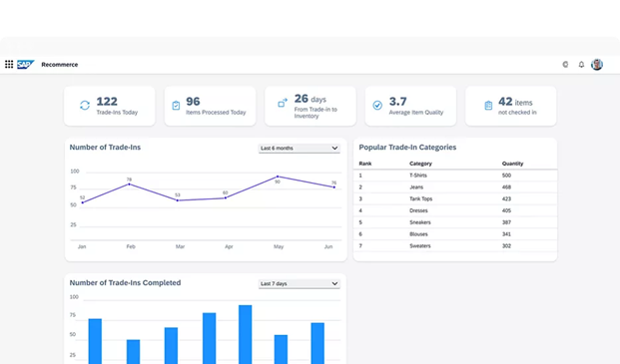Select the Tank Tops row
The width and height of the screenshot is (620, 364).
tap(455, 199)
